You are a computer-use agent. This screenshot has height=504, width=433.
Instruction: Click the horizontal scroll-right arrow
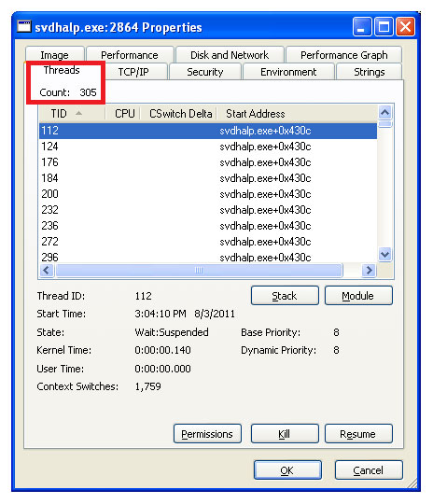(x=369, y=271)
